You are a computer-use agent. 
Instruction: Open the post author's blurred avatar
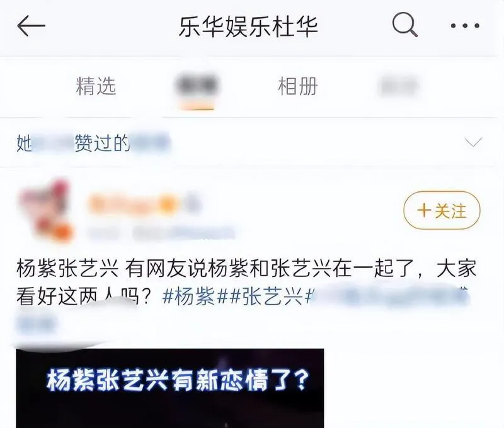[x=45, y=210]
